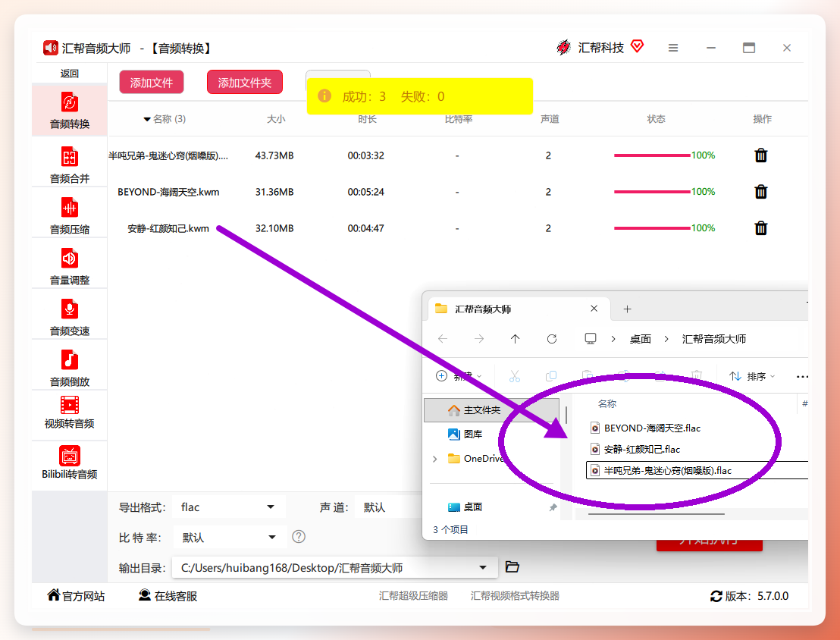This screenshot has width=840, height=640.
Task: Click the 时长 column header
Action: pyautogui.click(x=367, y=119)
